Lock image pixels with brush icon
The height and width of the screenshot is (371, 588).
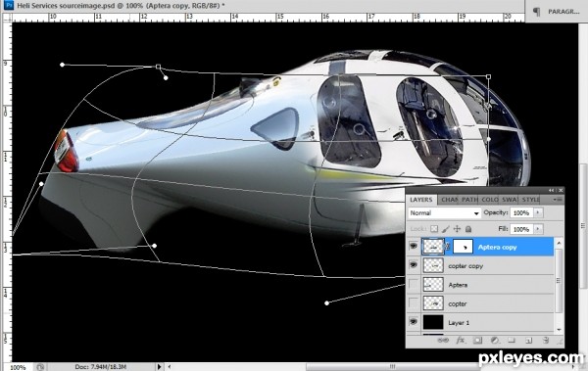[x=446, y=229]
